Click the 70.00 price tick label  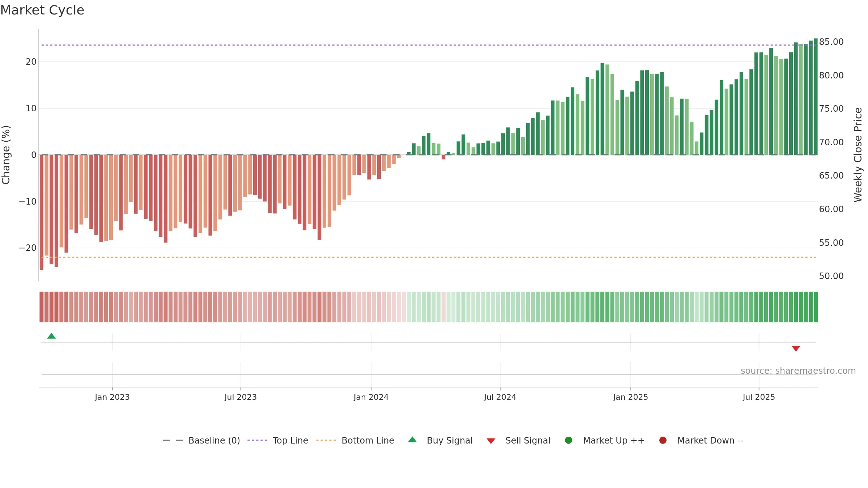(831, 142)
